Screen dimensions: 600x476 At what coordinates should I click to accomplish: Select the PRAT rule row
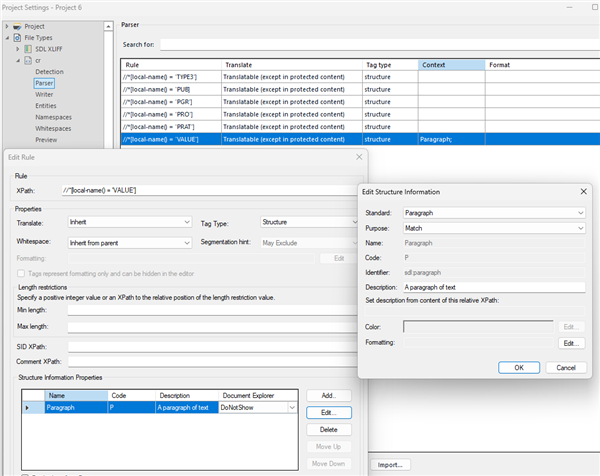point(360,127)
